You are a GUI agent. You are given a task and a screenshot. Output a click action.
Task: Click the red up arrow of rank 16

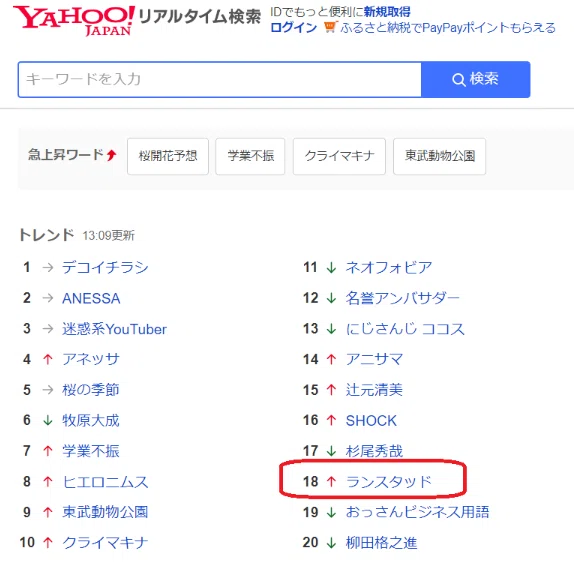tap(331, 421)
